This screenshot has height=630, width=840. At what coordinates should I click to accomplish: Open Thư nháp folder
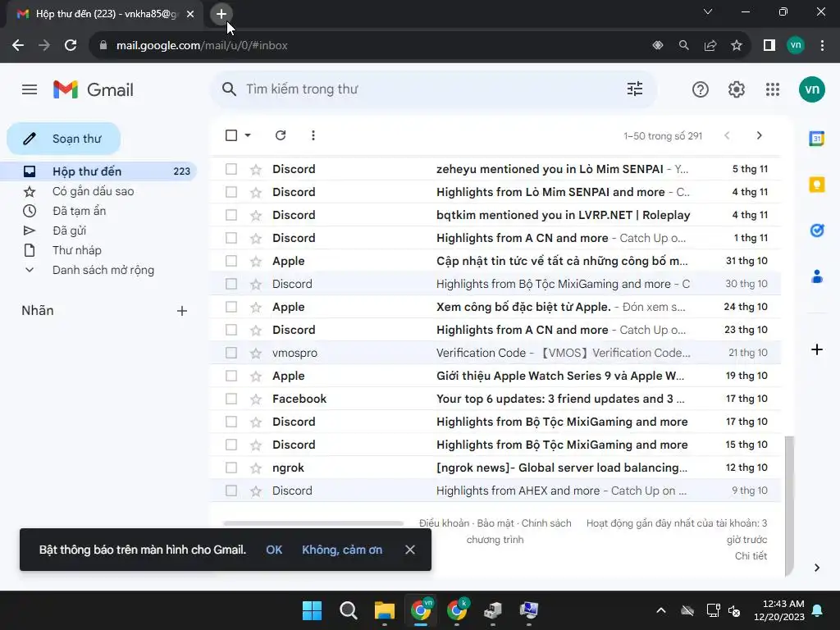click(76, 250)
